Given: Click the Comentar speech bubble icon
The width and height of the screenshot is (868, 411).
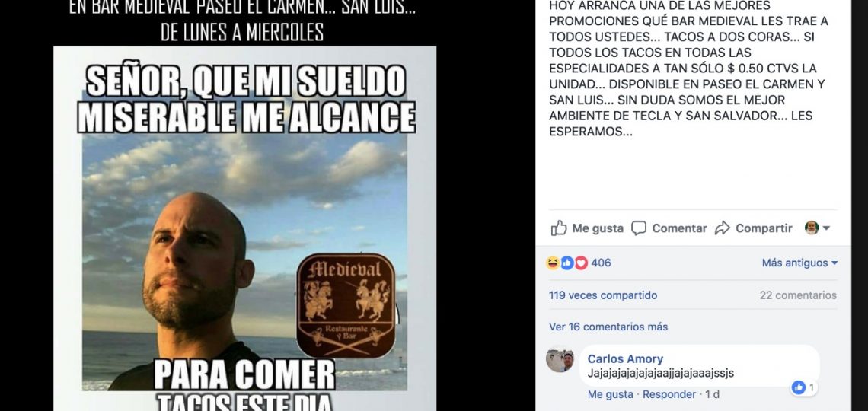Looking at the screenshot, I should click(639, 228).
